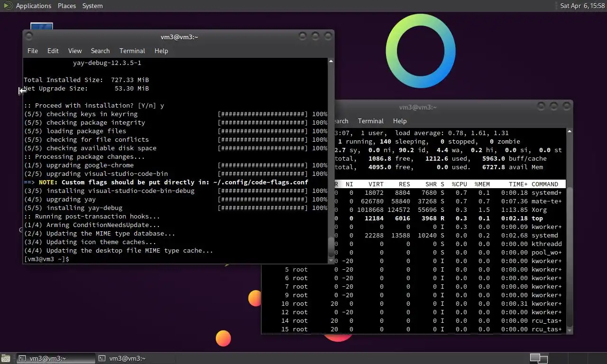The image size is (607, 364).
Task: Click '5963.0 buff/cache' text in top
Action: [x=515, y=158]
